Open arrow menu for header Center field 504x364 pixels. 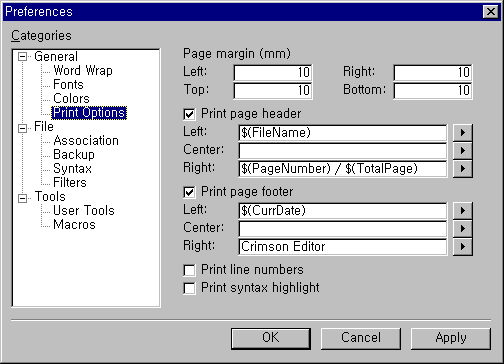tap(463, 151)
